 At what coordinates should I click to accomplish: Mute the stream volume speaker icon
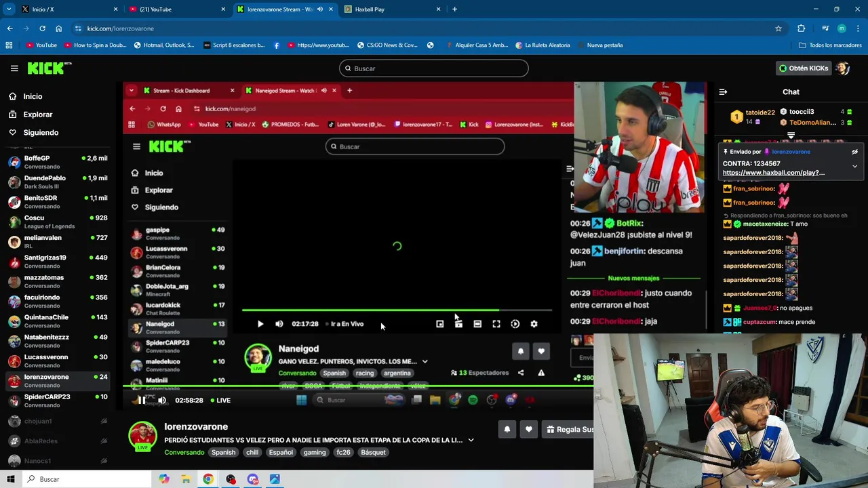click(162, 401)
